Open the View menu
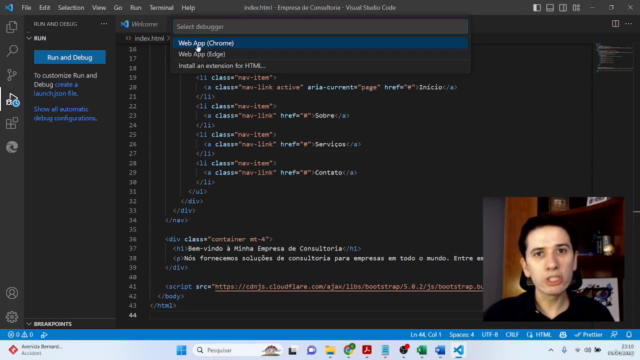Viewport: 640px width, 360px height. coord(99,8)
